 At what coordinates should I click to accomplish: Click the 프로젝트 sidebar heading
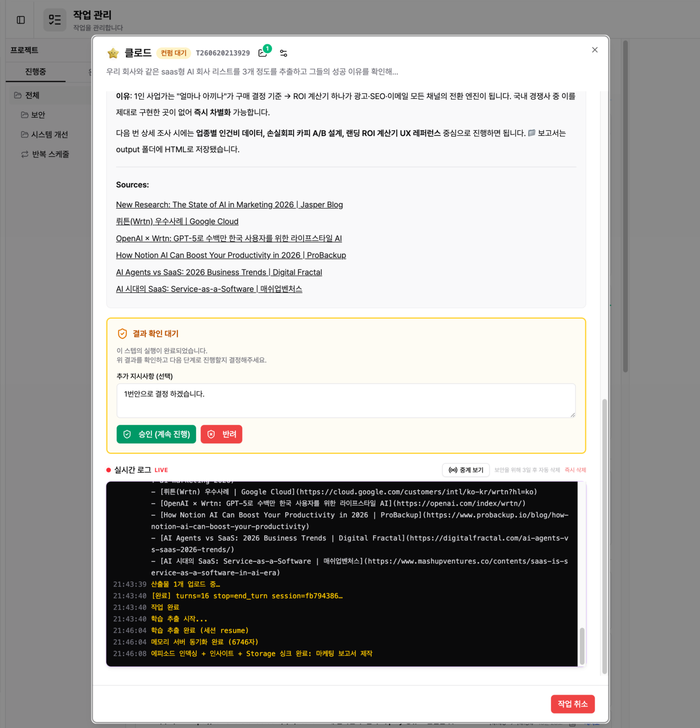coord(24,50)
